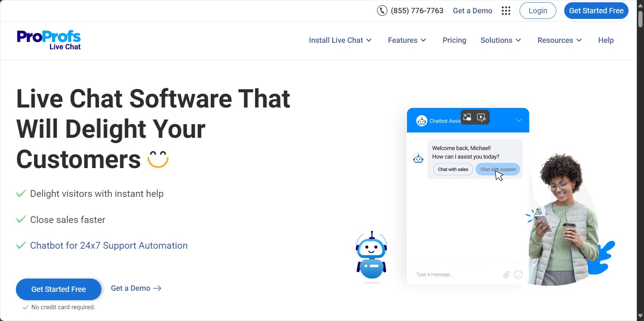Open the apps grid icon
644x321 pixels.
(x=506, y=11)
